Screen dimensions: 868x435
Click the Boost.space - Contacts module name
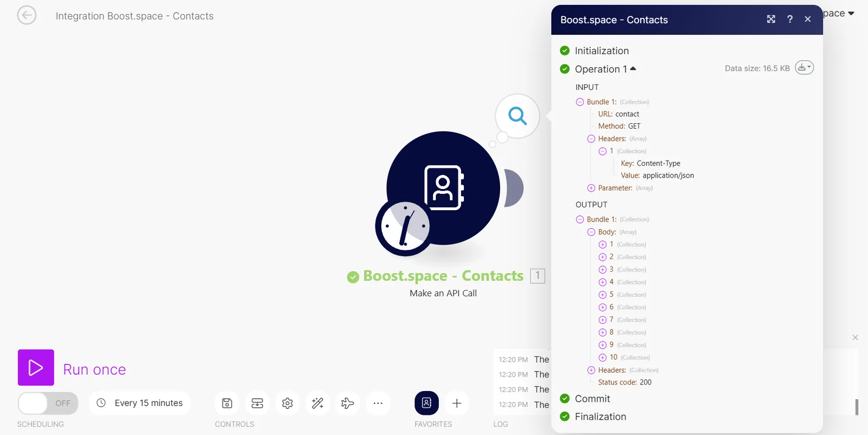pyautogui.click(x=443, y=276)
